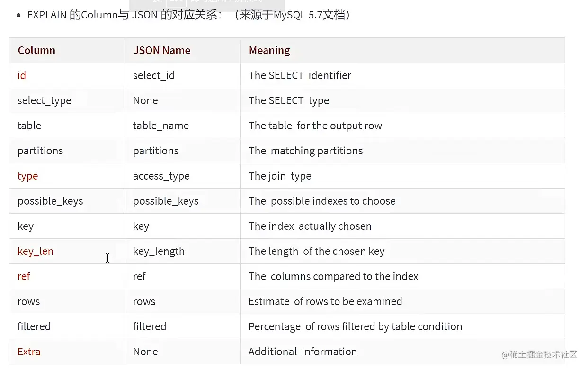This screenshot has width=588, height=370.
Task: Click 'The columns compared to the index' text
Action: coord(333,276)
